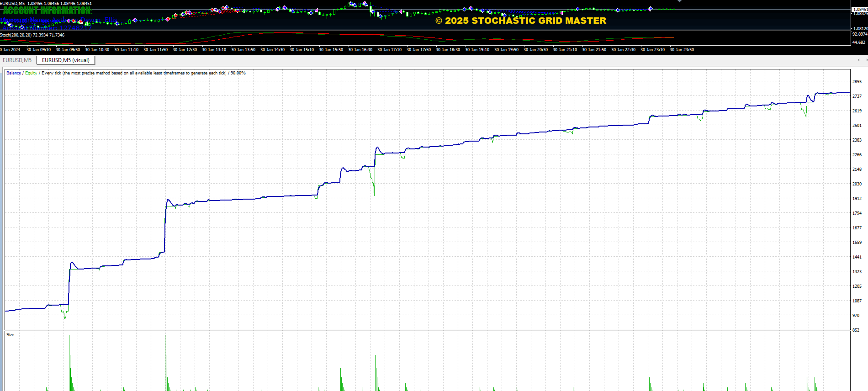Image resolution: width=868 pixels, height=391 pixels.
Task: Click the 30 Jan 21:10 time label
Action: (x=565, y=50)
